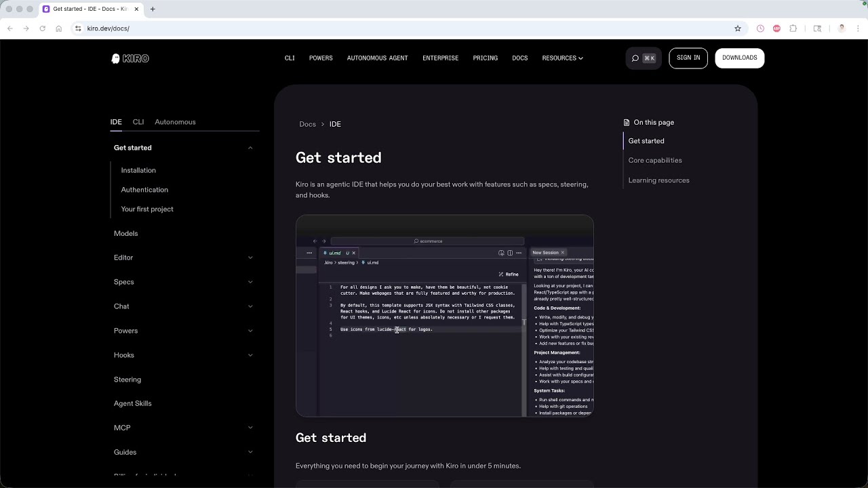Click the tab search toolbar icon
This screenshot has height=488, width=868.
[817, 28]
